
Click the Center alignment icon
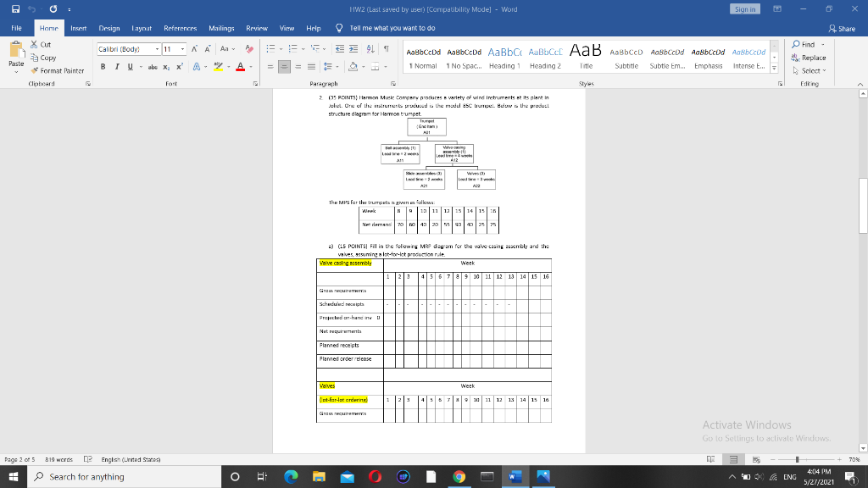tap(284, 66)
